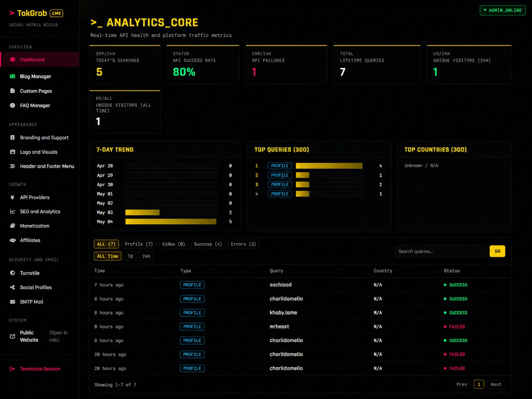Click the rank 1 top query bar
Image resolution: width=532 pixels, height=399 pixels.
tap(329, 166)
